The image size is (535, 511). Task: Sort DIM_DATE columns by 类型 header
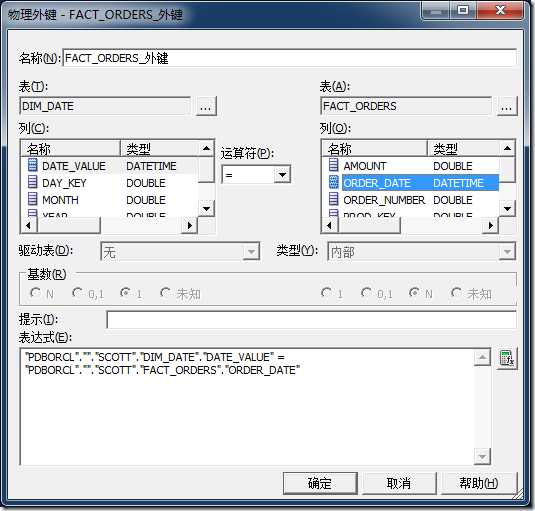pos(159,148)
